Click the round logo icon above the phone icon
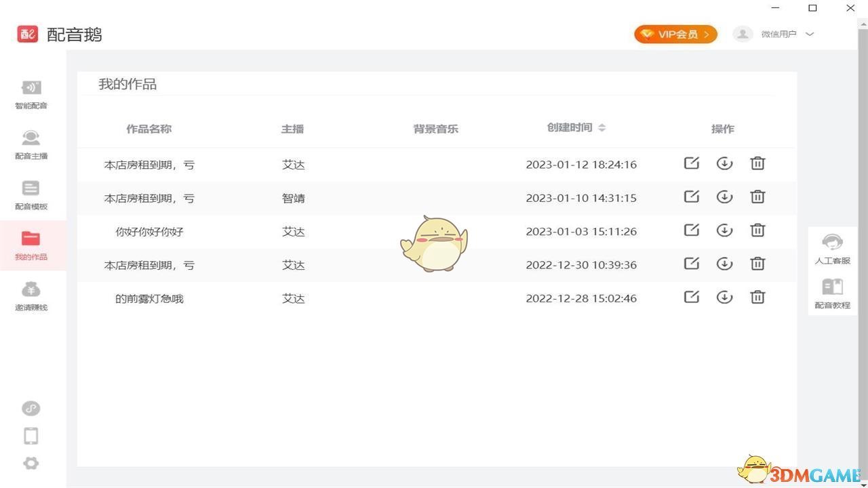 31,408
